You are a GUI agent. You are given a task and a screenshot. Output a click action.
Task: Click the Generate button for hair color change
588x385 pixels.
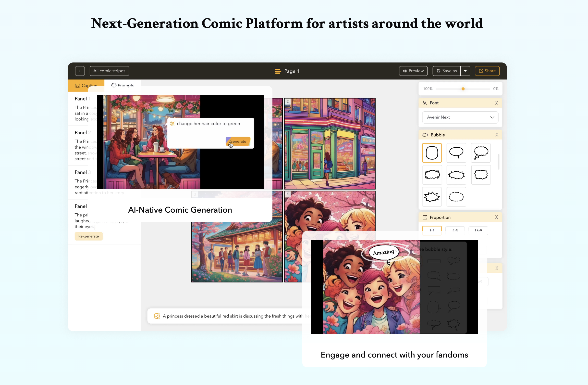click(x=238, y=141)
